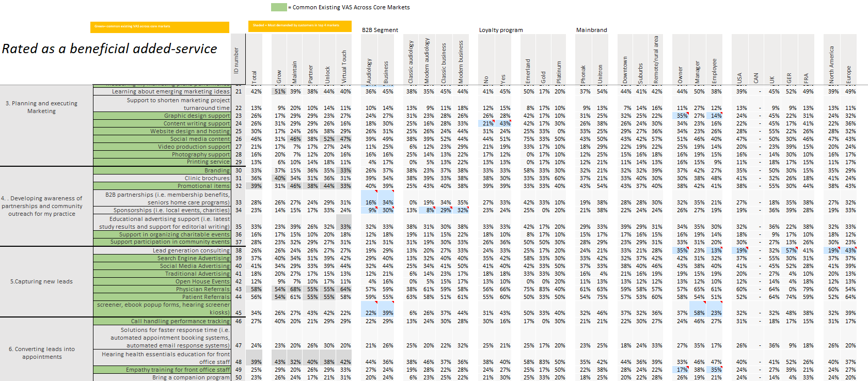Select the 'Empathy training for front office staff' cell

coord(178,370)
